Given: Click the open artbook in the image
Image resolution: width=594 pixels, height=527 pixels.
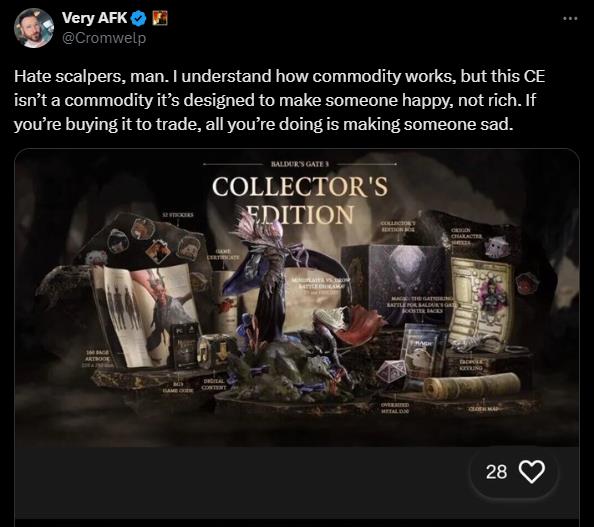Looking at the screenshot, I should [x=146, y=314].
